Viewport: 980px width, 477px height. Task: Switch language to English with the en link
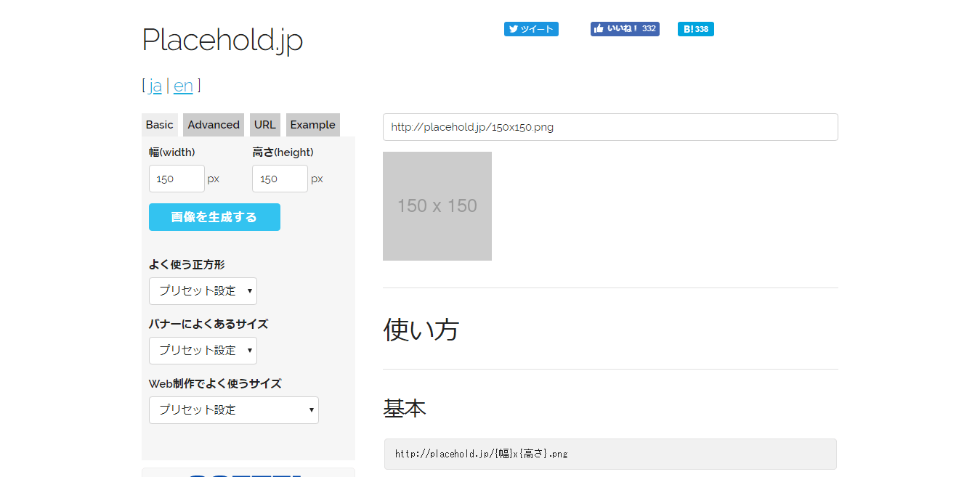tap(183, 86)
